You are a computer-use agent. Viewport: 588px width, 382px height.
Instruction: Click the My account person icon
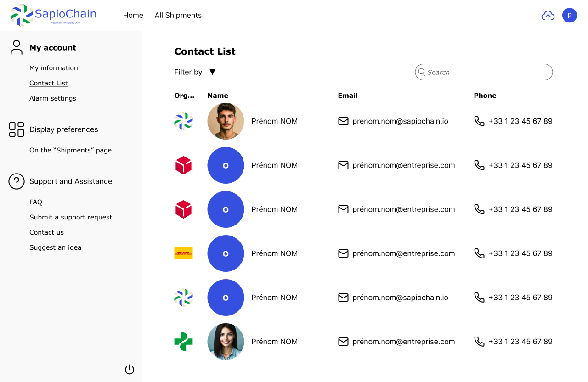coord(17,47)
